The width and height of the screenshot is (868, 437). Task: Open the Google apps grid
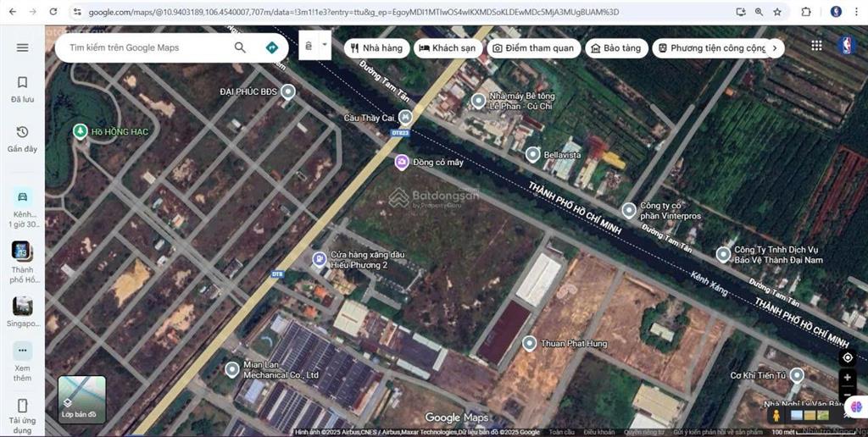[x=816, y=46]
